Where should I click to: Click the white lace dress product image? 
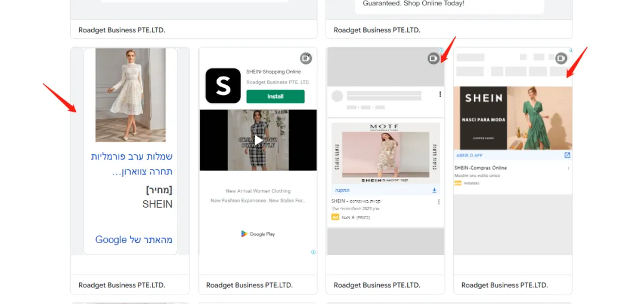(131, 95)
